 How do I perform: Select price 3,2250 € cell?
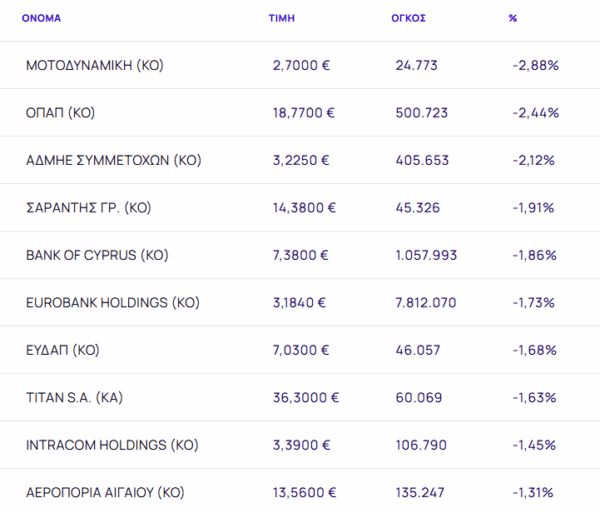point(301,160)
